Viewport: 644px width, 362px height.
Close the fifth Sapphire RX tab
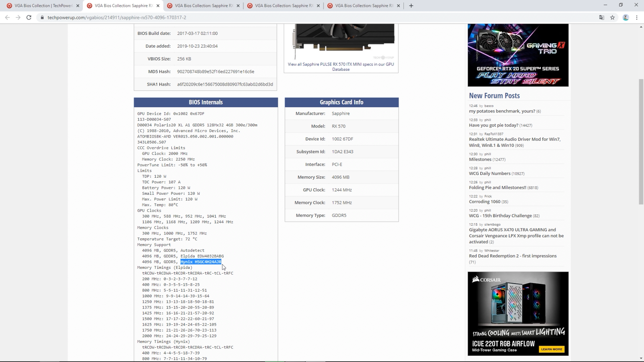click(x=398, y=6)
